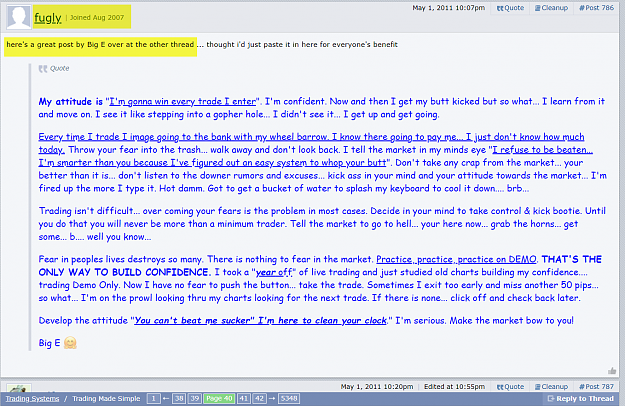625x406 pixels.
Task: Click Cleanup on post 787
Action: [x=551, y=386]
